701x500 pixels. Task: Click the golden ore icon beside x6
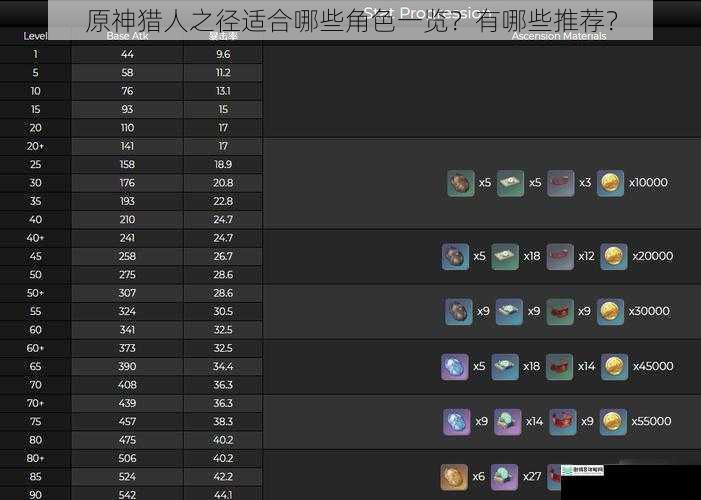coord(454,477)
